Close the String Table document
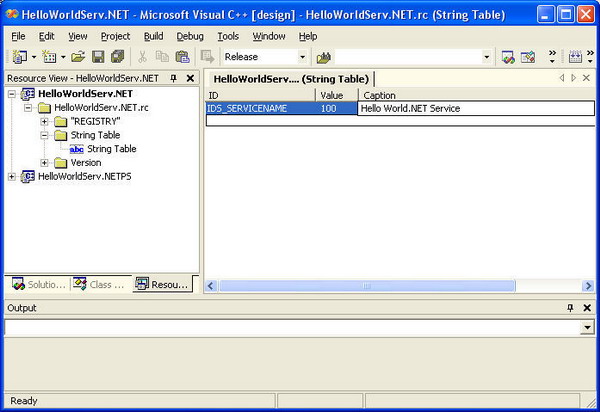Image resolution: width=600 pixels, height=412 pixels. 586,78
